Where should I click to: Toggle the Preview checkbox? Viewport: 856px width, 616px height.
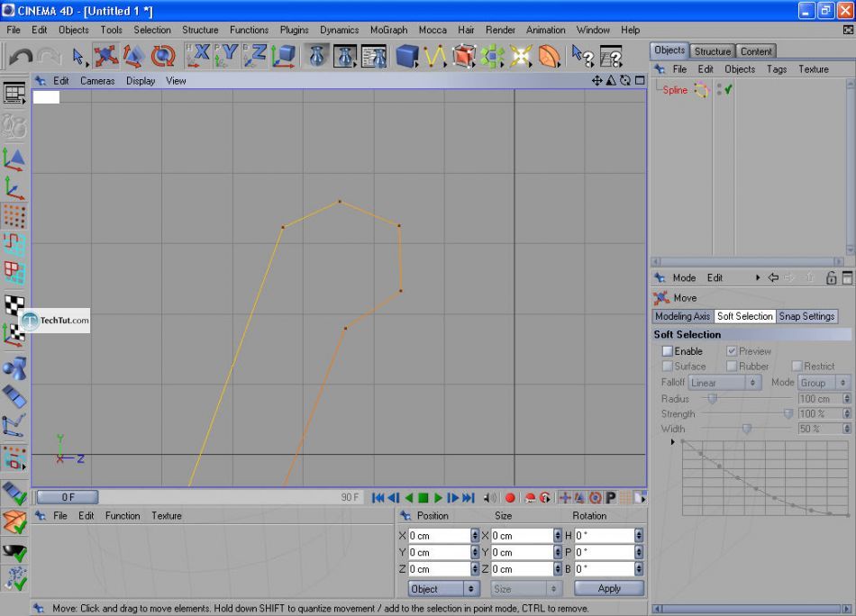click(x=732, y=351)
